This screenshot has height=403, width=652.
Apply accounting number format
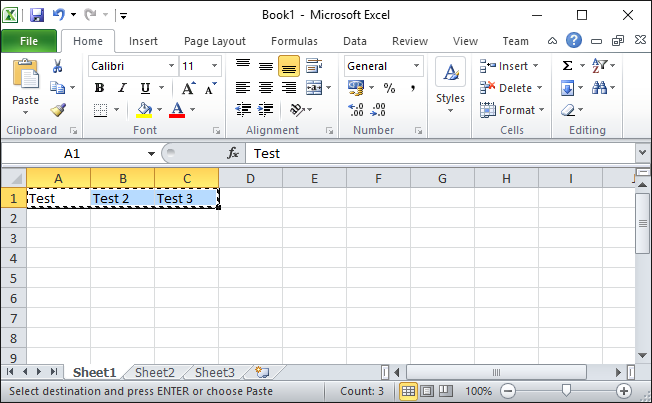point(356,88)
